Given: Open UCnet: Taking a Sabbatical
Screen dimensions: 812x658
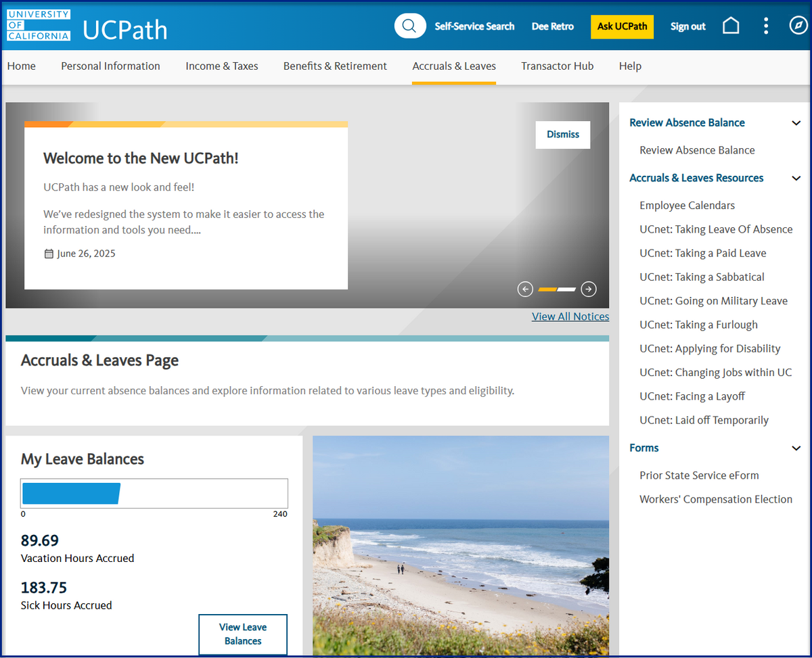Looking at the screenshot, I should pyautogui.click(x=702, y=277).
